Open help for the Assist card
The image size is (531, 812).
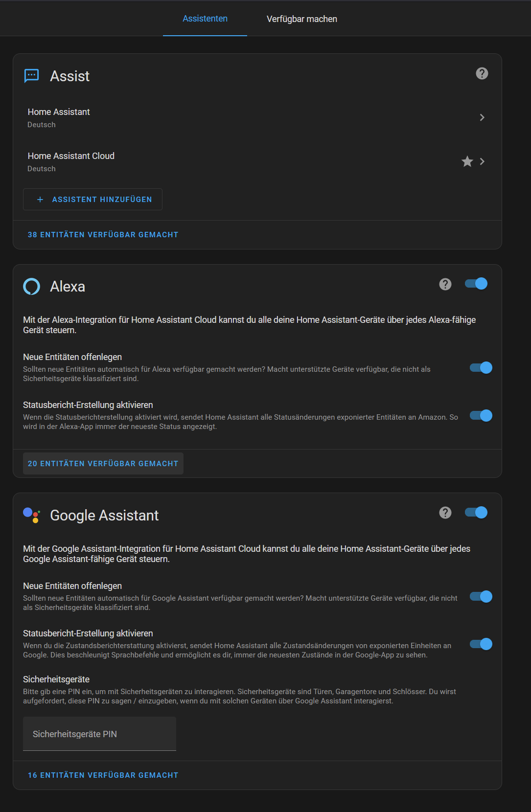coord(482,73)
